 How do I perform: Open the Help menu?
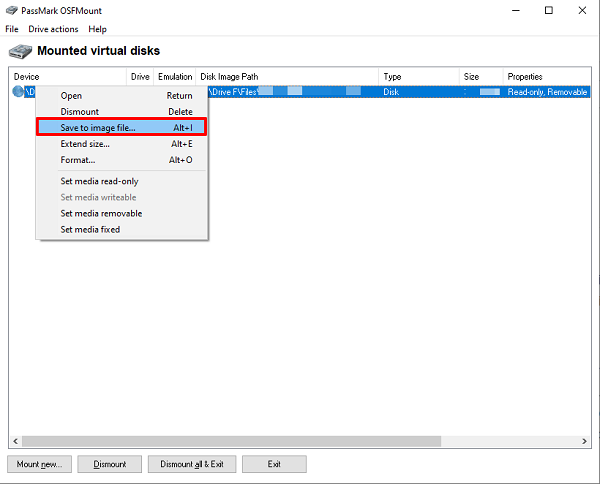[97, 29]
